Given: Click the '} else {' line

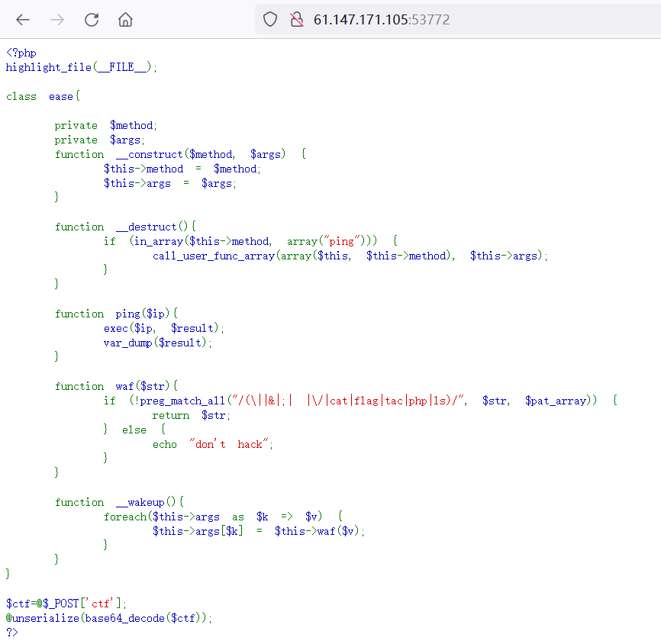Looking at the screenshot, I should (135, 430).
